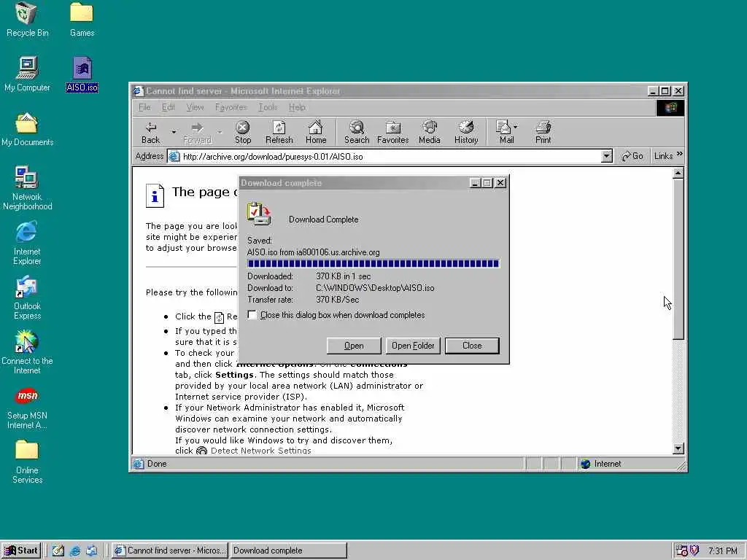Click the Forward toolbar button
Screen dimensions: 747x560
coord(197,132)
